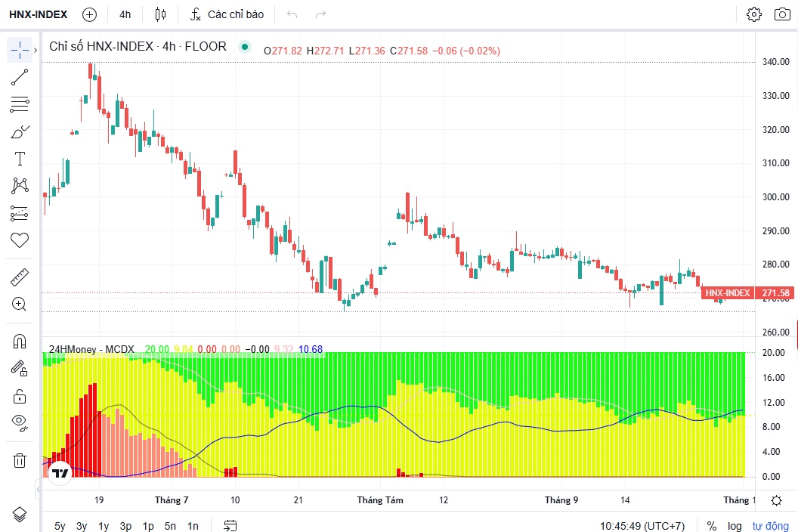Set chart range to 1n
This screenshot has height=532, width=798.
point(193,526)
